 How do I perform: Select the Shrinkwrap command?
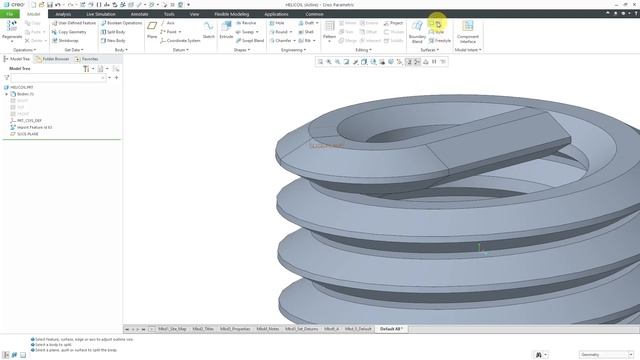[x=65, y=40]
